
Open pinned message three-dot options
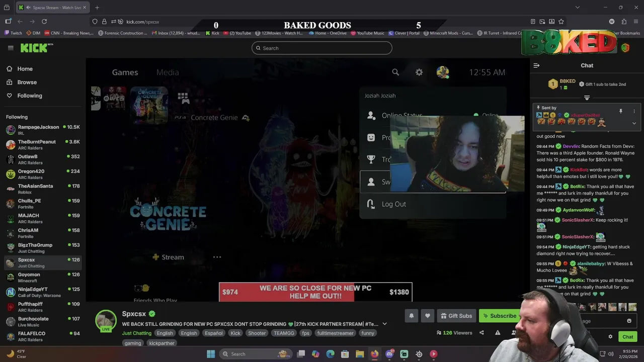(x=634, y=111)
